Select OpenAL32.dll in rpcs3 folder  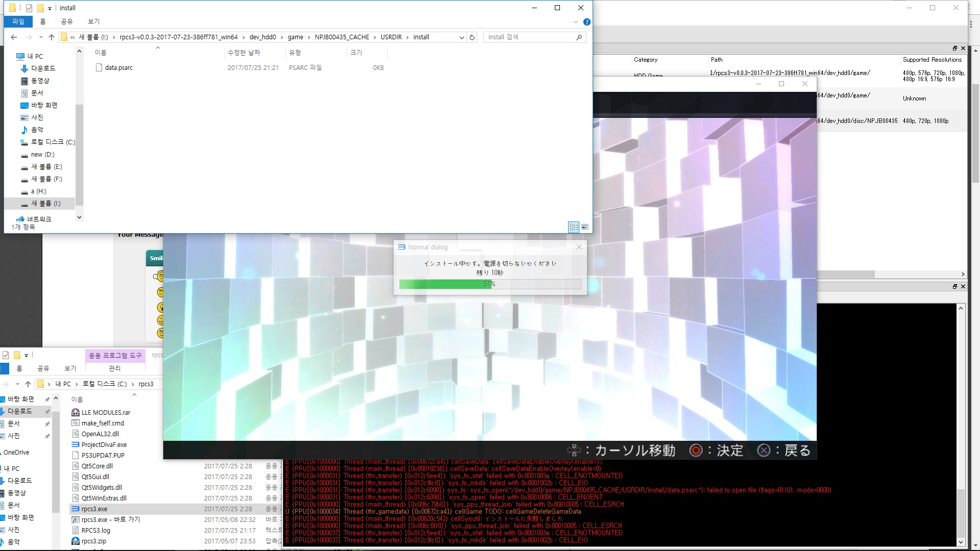(x=100, y=434)
